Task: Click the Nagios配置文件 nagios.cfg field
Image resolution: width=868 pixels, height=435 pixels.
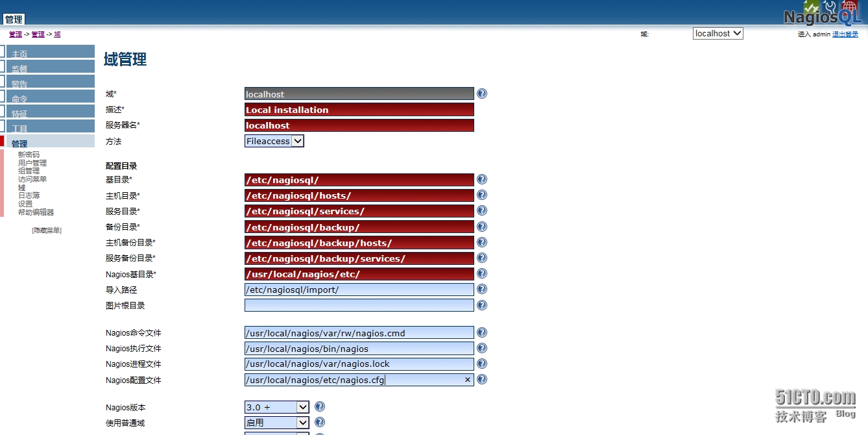Action: click(x=359, y=380)
